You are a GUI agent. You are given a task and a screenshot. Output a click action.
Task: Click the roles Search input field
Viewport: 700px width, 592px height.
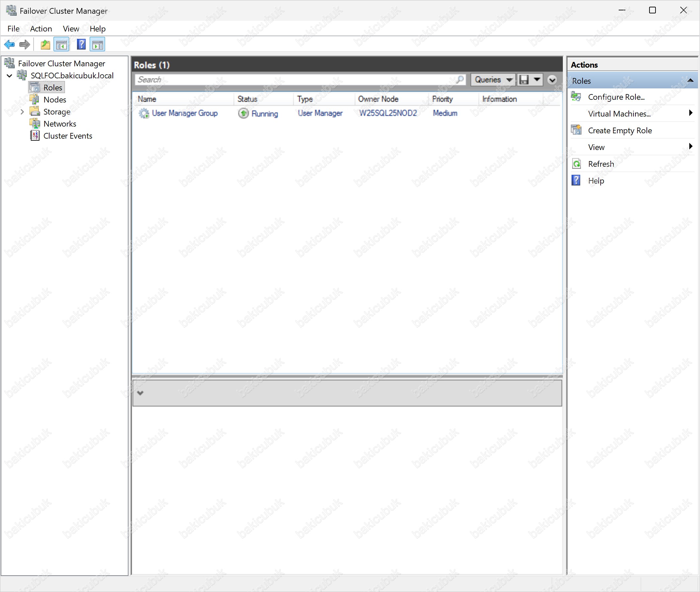(295, 80)
